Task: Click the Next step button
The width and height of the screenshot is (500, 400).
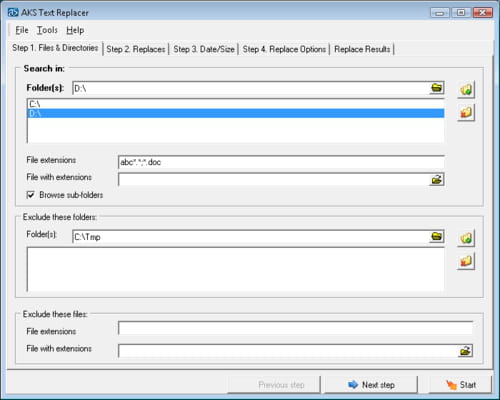Action: click(x=371, y=385)
